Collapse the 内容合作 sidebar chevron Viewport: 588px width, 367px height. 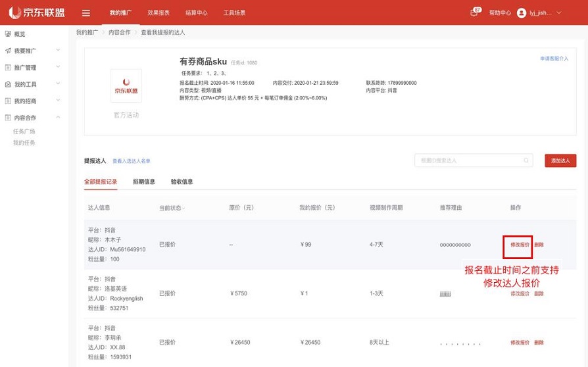click(58, 117)
